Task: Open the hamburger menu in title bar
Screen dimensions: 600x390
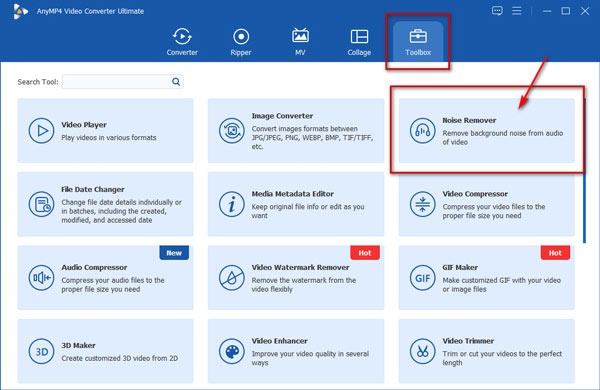Action: (x=517, y=11)
